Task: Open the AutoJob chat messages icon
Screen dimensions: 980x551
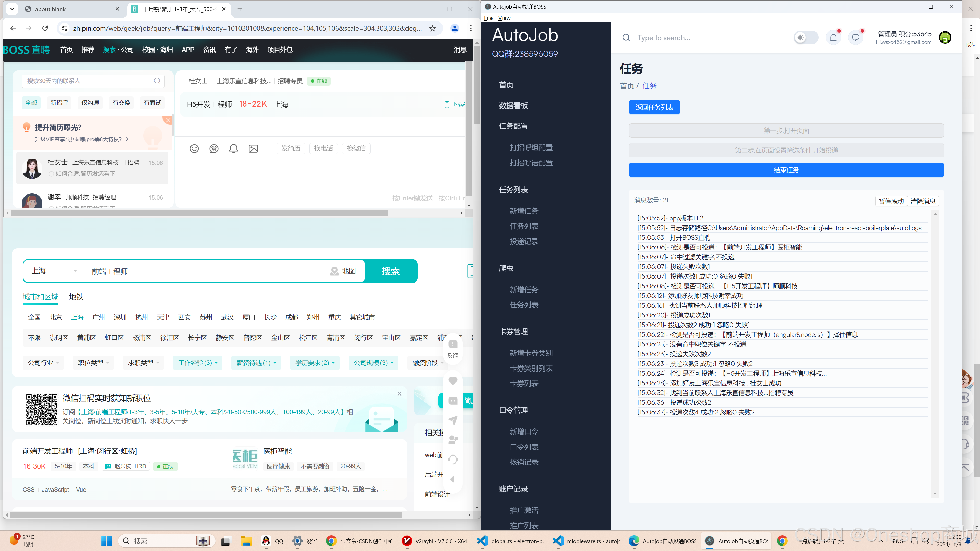Action: point(856,38)
